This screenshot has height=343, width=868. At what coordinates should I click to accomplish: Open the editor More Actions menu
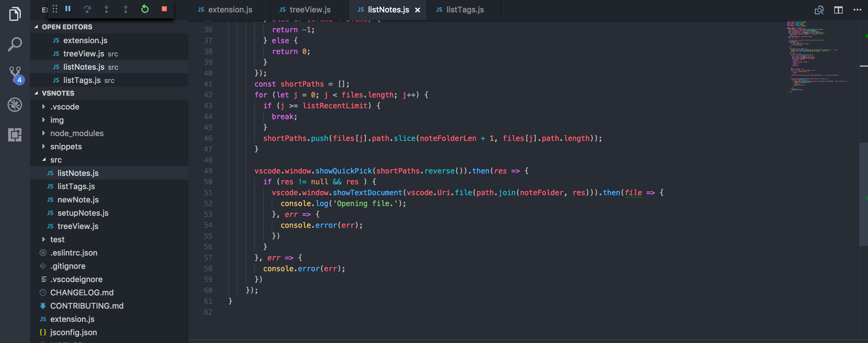(x=857, y=10)
